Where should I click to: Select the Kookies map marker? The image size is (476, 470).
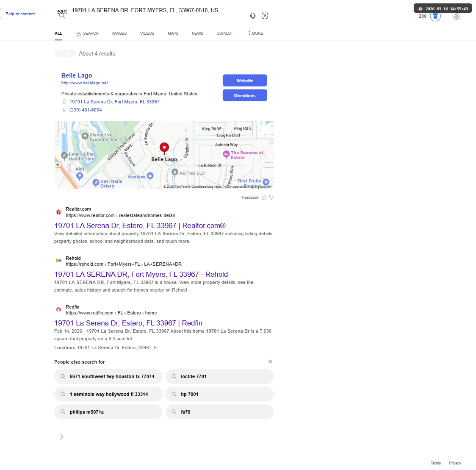tap(150, 175)
